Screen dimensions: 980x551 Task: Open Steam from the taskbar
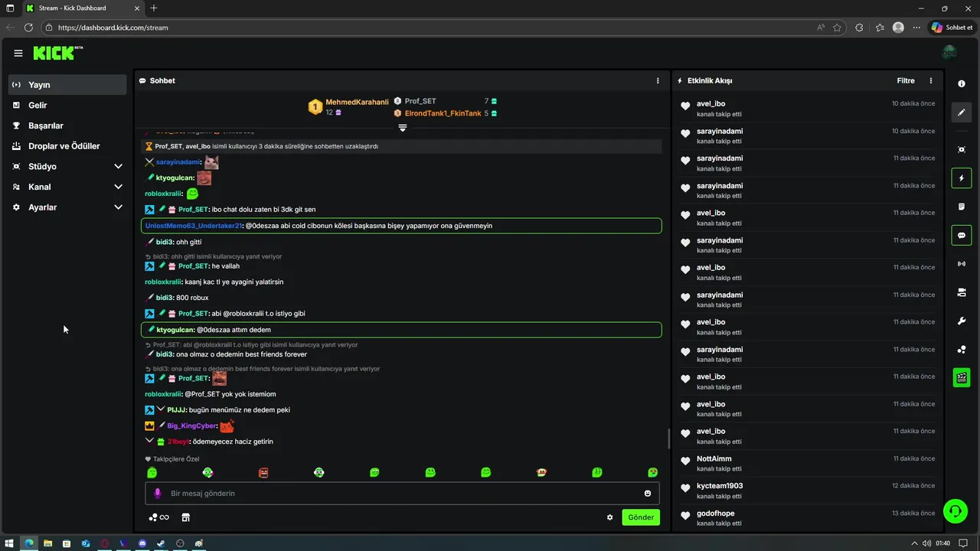click(161, 543)
